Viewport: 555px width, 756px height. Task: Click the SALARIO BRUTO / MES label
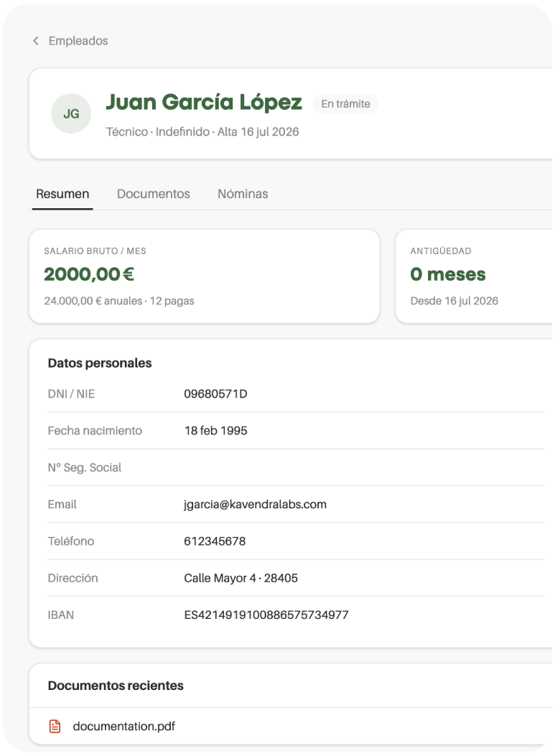(x=95, y=251)
